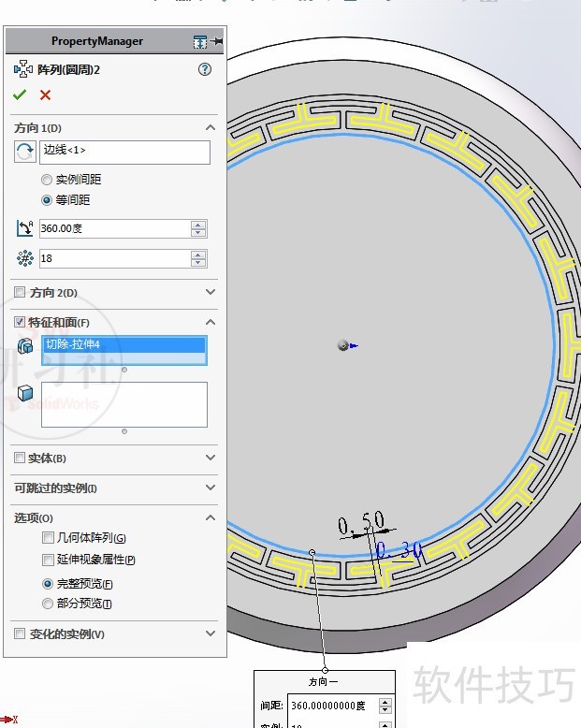Expand the 可跳过的实例 section
581x728 pixels.
pos(210,488)
